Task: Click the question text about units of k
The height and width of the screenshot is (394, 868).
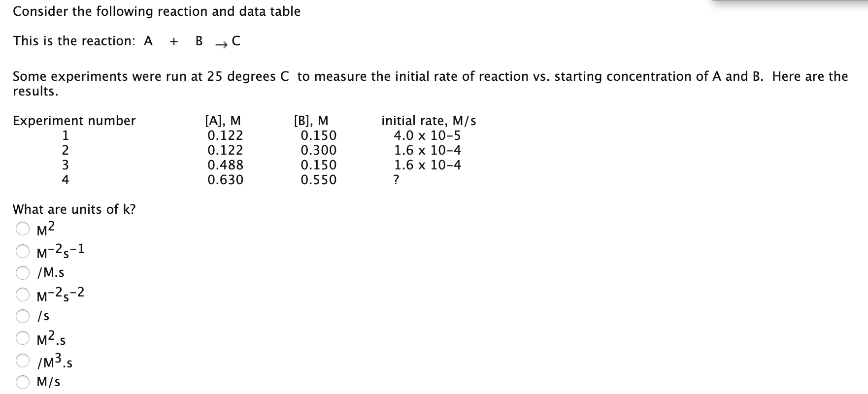Action: [74, 209]
